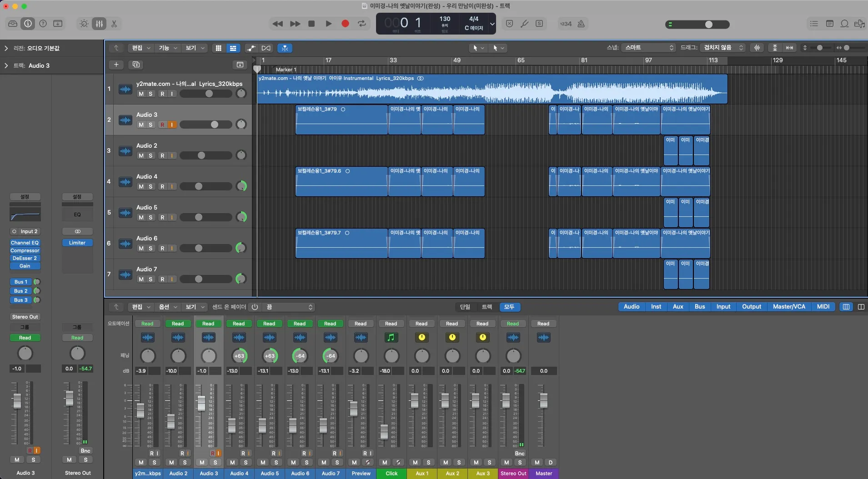Solo the Aux 1 channel strip
Viewport: 868px width, 479px height.
pyautogui.click(x=428, y=462)
